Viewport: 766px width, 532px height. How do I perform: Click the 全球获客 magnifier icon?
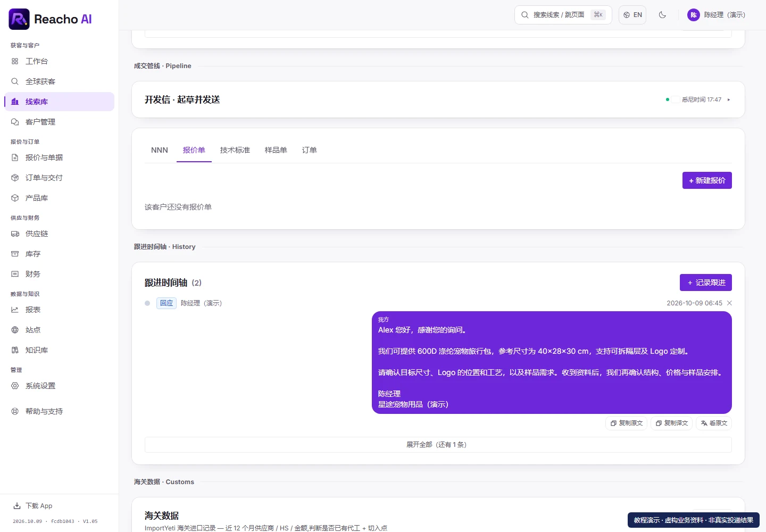tap(15, 81)
